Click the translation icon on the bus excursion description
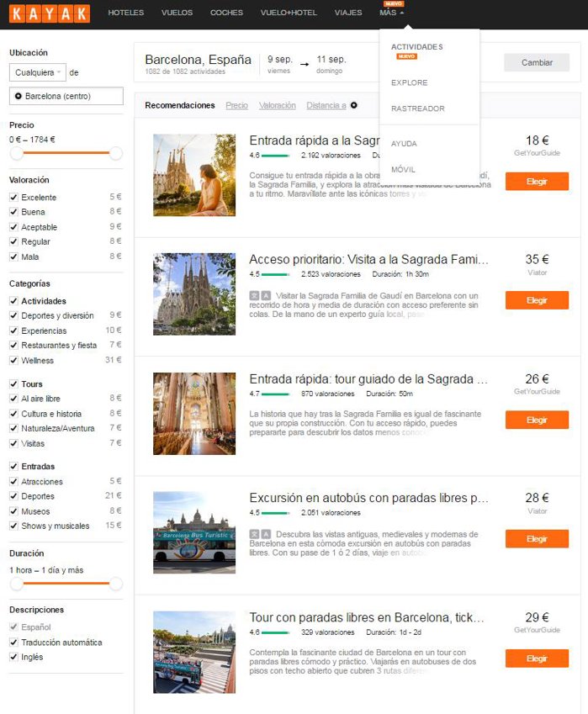This screenshot has height=714, width=588. pyautogui.click(x=260, y=534)
